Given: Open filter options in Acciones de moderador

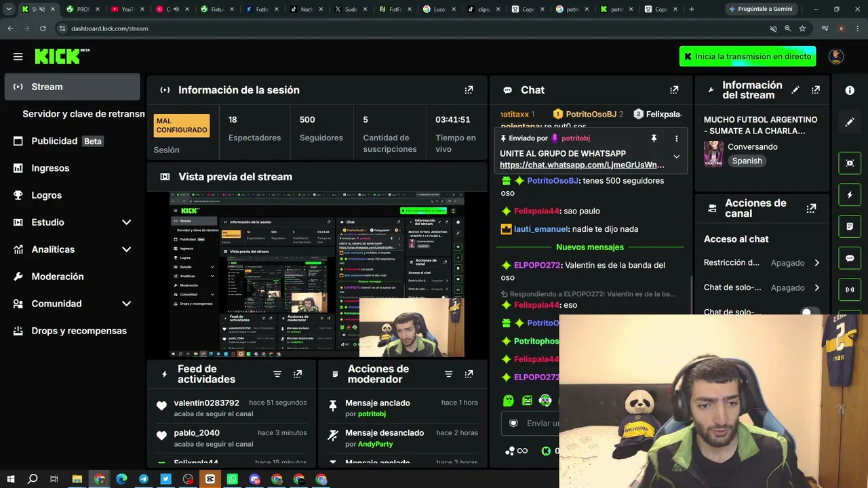Looking at the screenshot, I should click(448, 374).
